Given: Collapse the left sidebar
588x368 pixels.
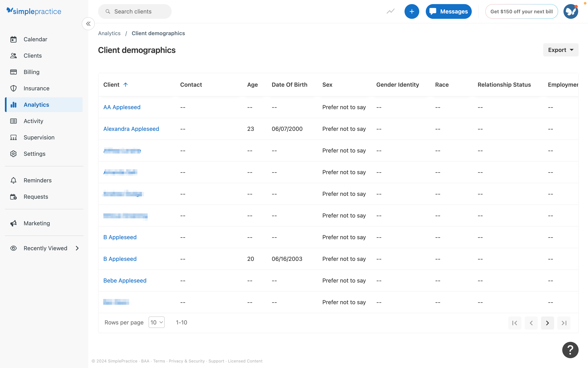Looking at the screenshot, I should pos(88,24).
